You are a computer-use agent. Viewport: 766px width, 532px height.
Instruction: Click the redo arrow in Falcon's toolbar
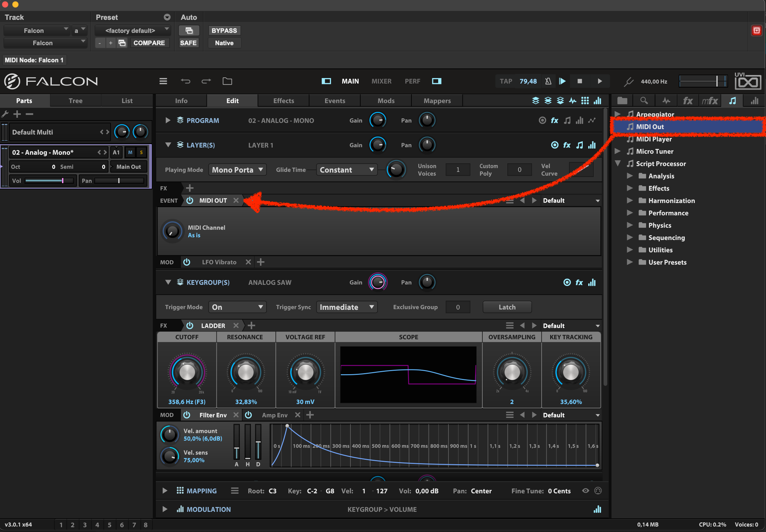click(x=206, y=81)
